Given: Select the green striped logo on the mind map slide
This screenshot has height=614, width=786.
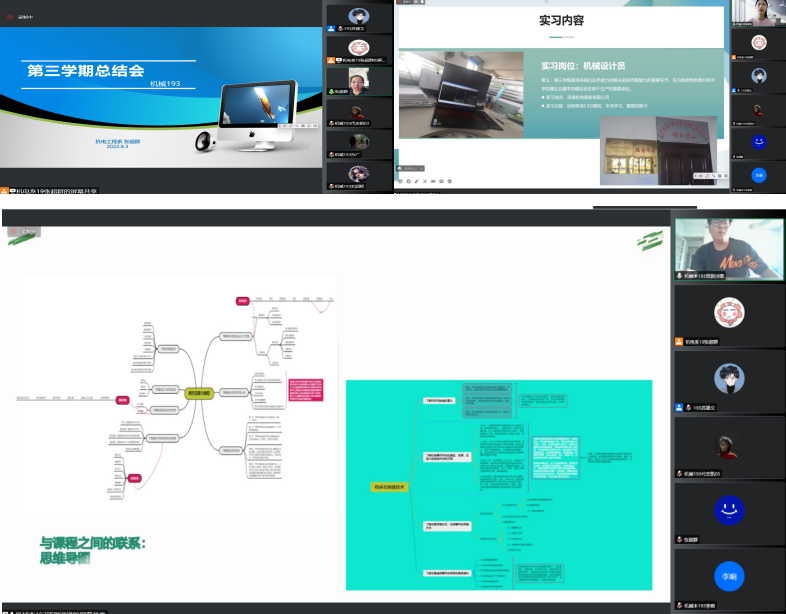Looking at the screenshot, I should pos(651,240).
